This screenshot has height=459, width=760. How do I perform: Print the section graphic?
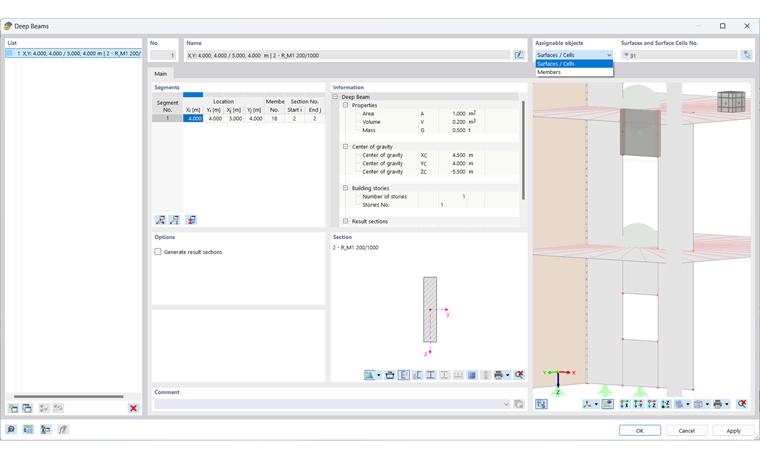click(x=498, y=375)
